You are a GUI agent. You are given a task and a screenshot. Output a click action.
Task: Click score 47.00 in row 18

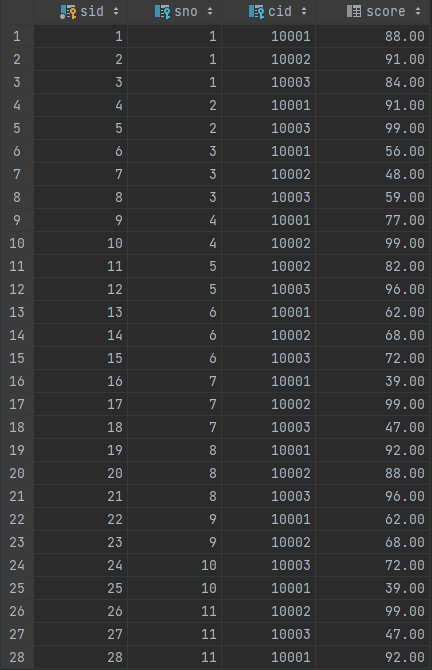pyautogui.click(x=373, y=427)
